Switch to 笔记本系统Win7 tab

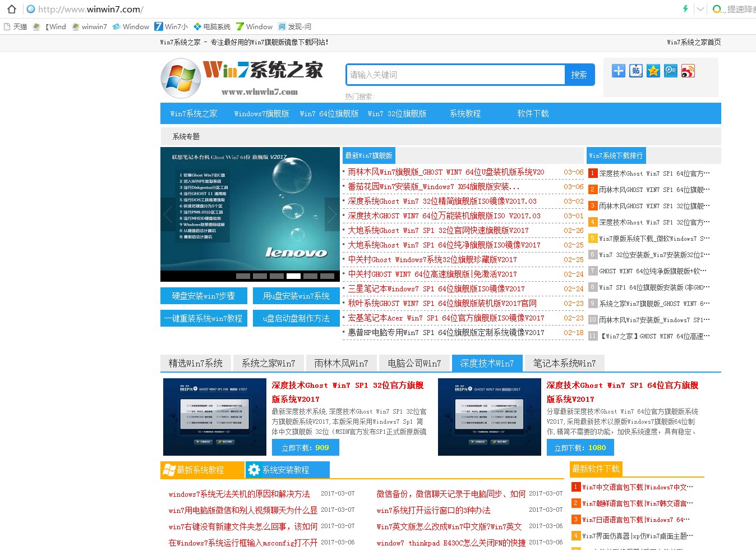[x=564, y=363]
